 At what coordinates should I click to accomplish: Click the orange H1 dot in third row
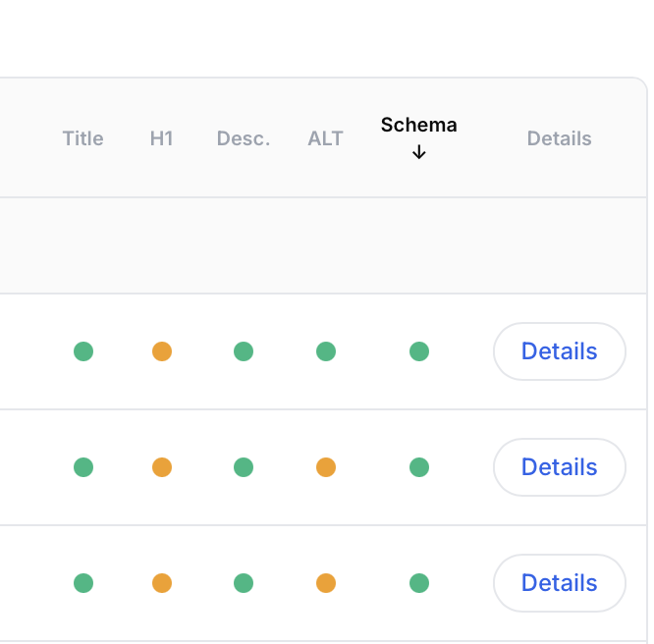162,583
